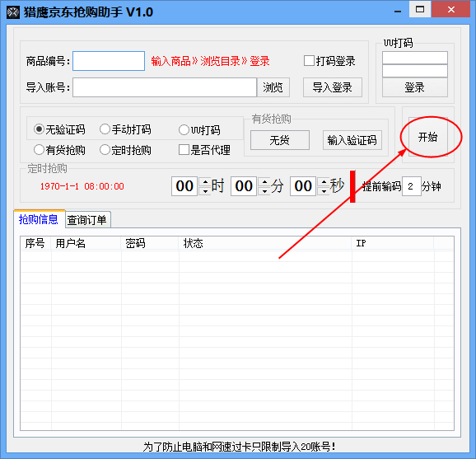
Task: Click the red 输入商品»浏览目录»登录 hint text
Action: pos(210,61)
